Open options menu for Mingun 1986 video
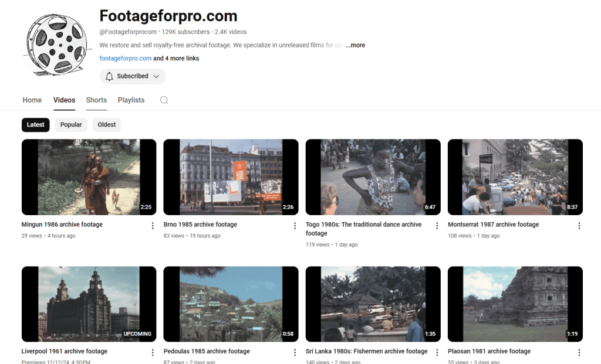 click(153, 226)
